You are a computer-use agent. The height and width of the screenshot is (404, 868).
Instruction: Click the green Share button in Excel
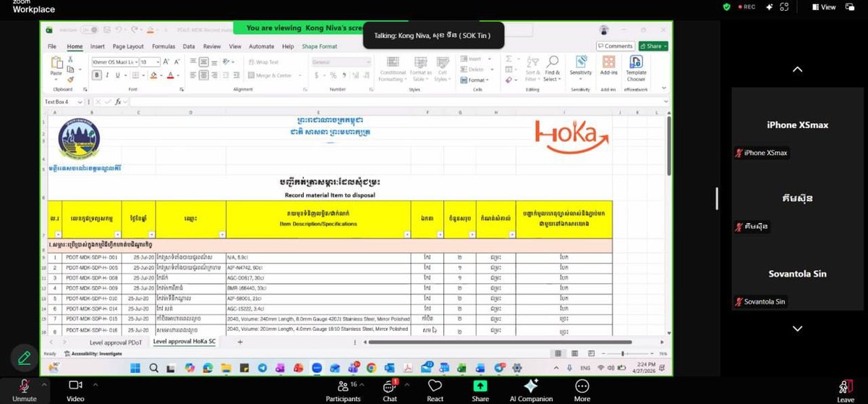tap(652, 46)
